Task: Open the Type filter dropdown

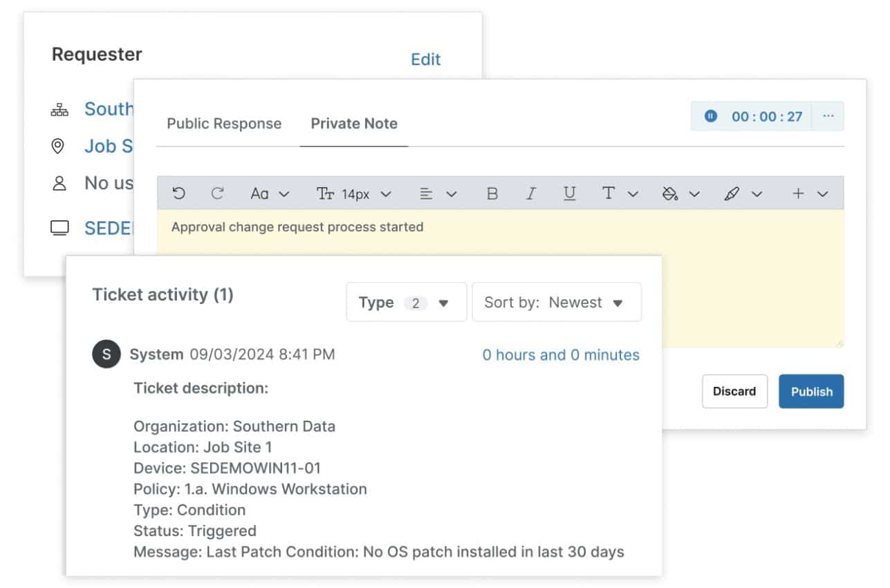Action: [x=406, y=302]
